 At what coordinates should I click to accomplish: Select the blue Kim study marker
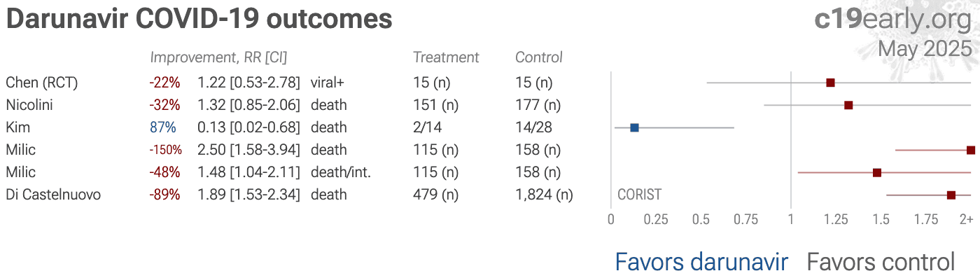(x=634, y=127)
